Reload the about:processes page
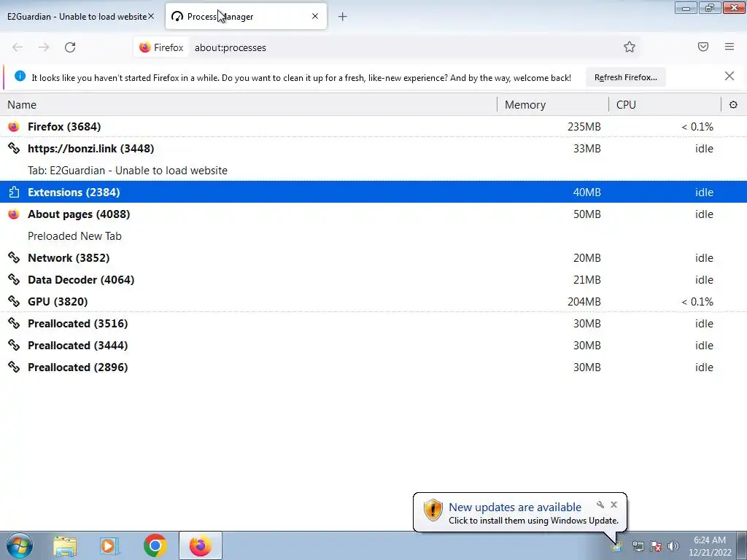747x560 pixels. coord(70,47)
